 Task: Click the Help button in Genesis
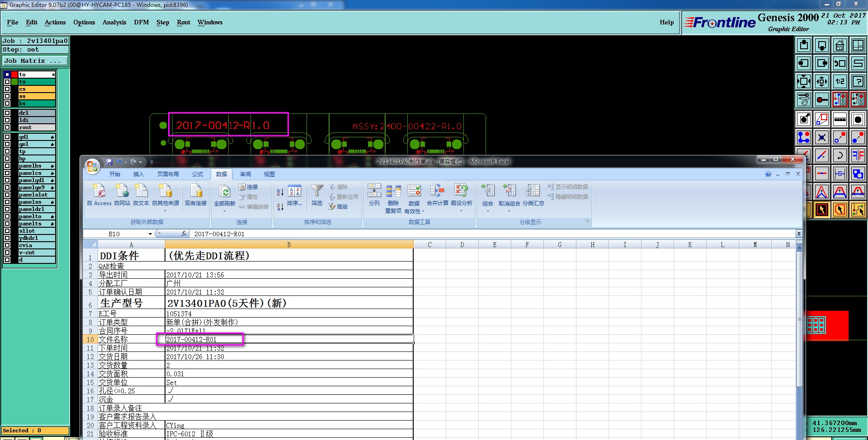[666, 22]
